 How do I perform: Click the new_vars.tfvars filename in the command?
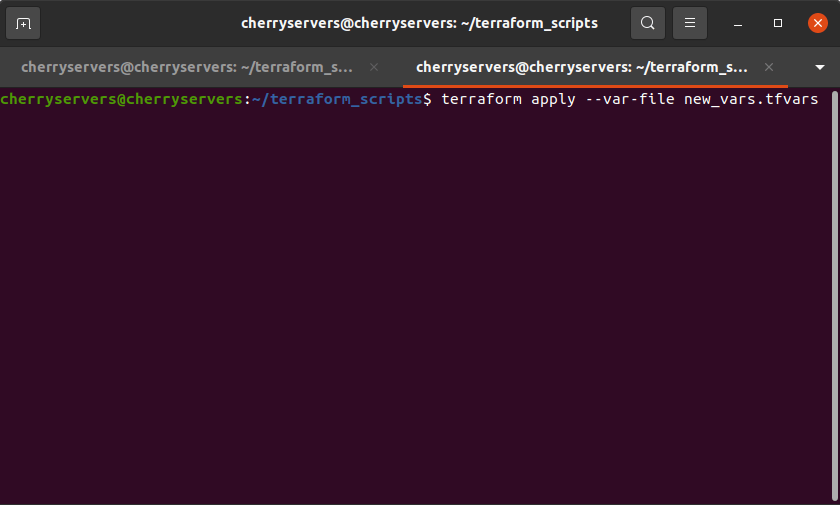click(x=751, y=99)
